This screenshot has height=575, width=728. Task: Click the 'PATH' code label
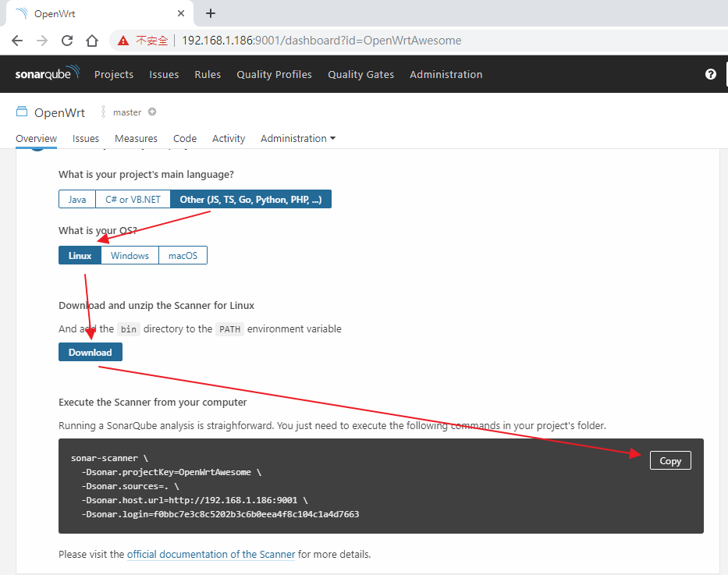230,329
